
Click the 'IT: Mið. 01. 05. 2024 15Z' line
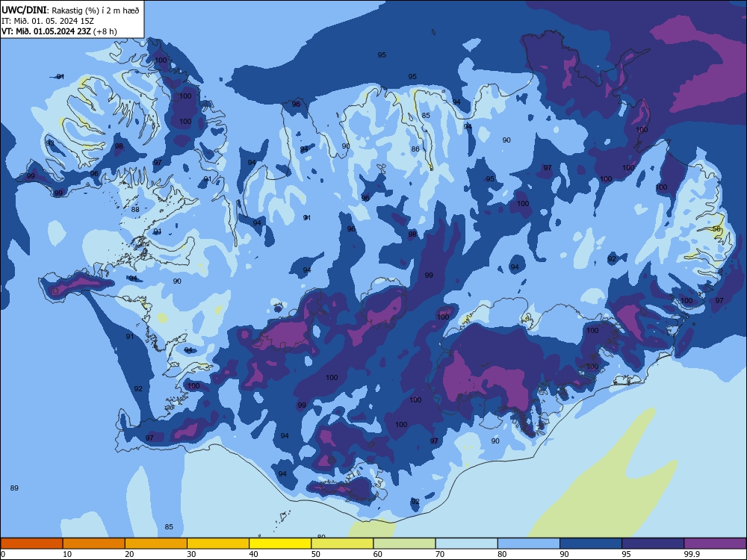pyautogui.click(x=48, y=21)
